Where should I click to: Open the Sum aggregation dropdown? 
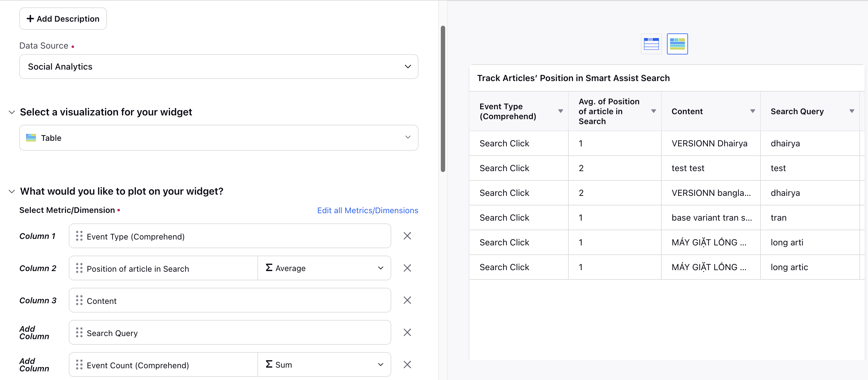(x=324, y=365)
